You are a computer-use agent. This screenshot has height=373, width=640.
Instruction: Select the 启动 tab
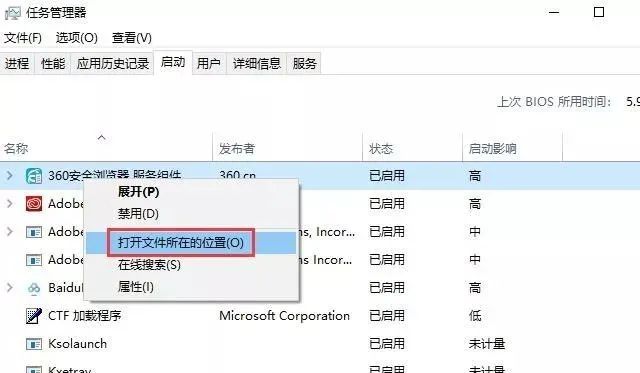(173, 62)
